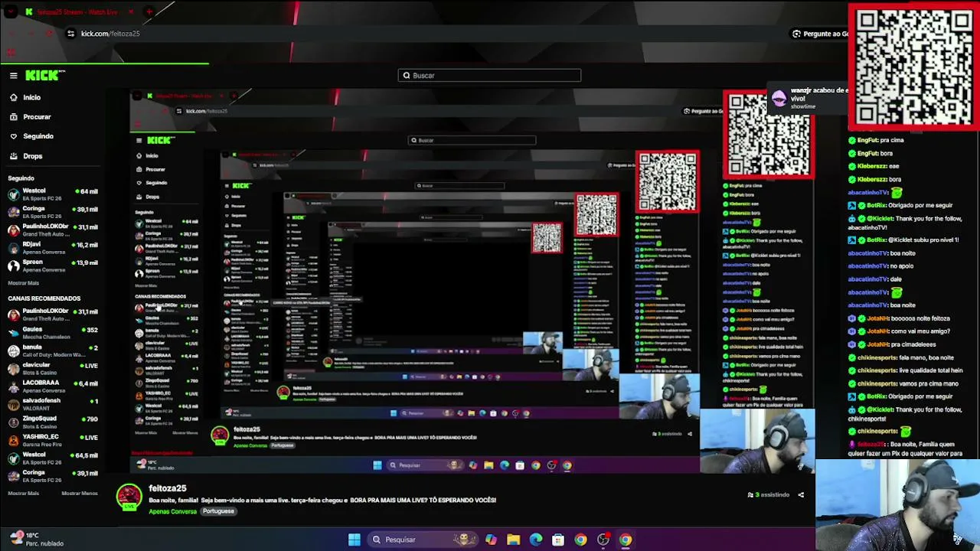Screen dimensions: 980x551
Task: Open Westcol channel with 64,5 mil viewers
Action: (54, 458)
